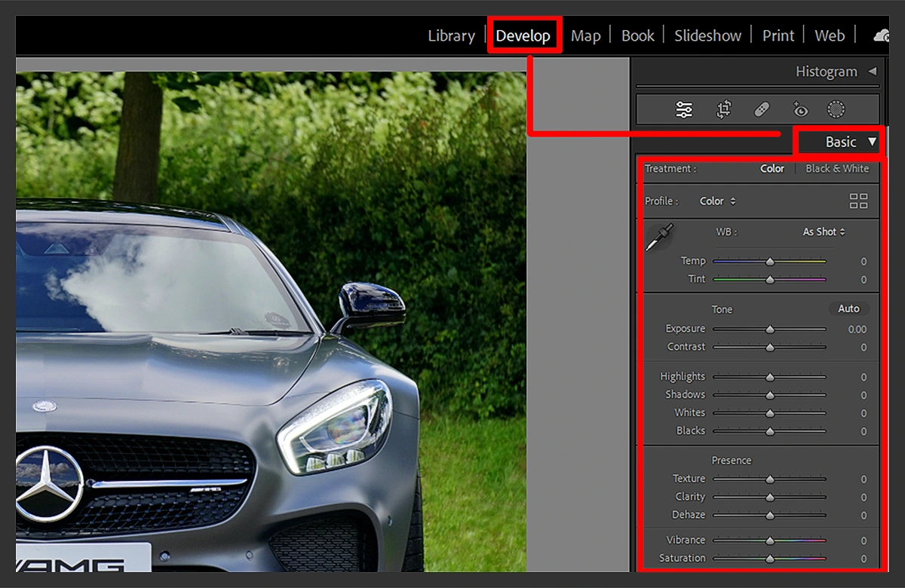
Task: Set Treatment to Color
Action: 772,169
